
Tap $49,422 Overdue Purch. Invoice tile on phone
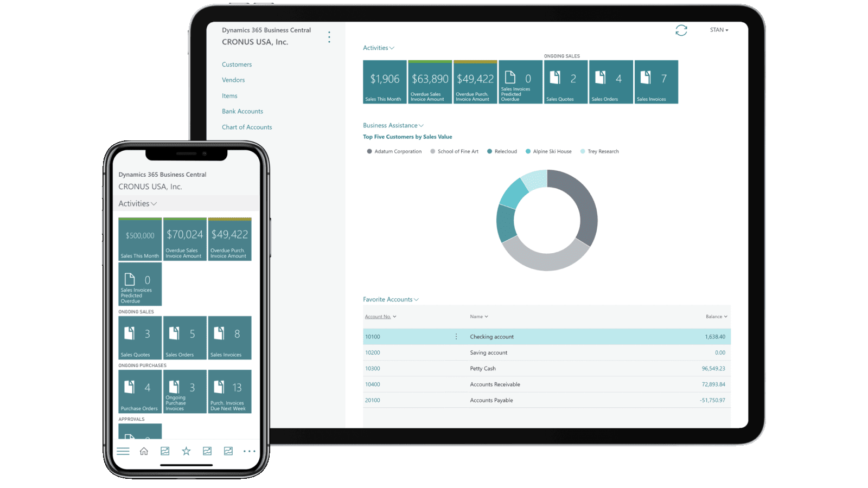tap(230, 239)
